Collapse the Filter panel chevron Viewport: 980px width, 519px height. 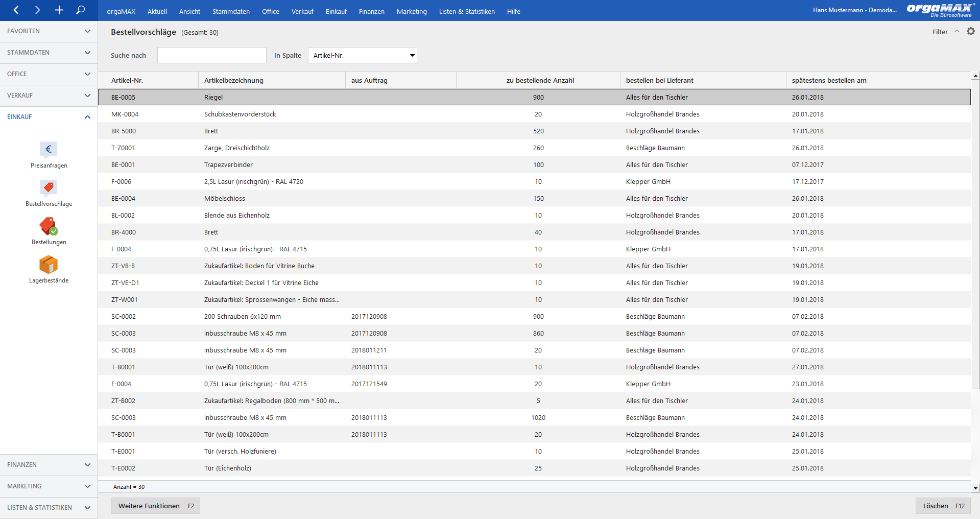click(x=957, y=32)
